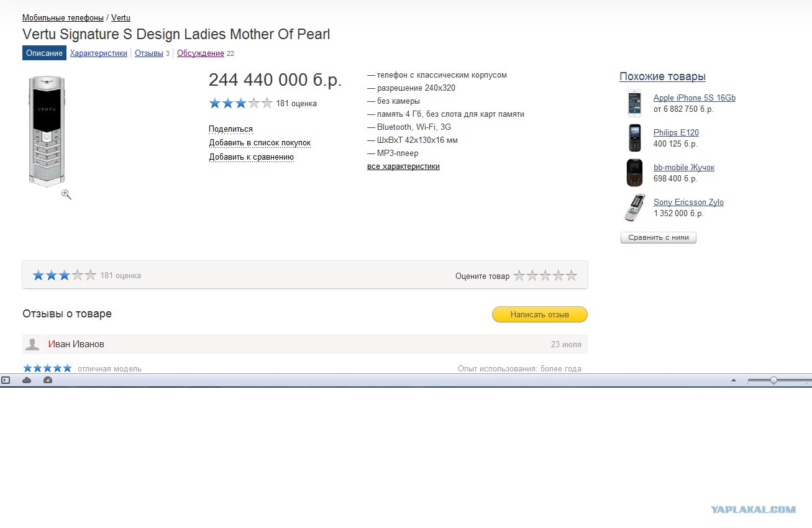Open the Отзывы tab

point(149,53)
